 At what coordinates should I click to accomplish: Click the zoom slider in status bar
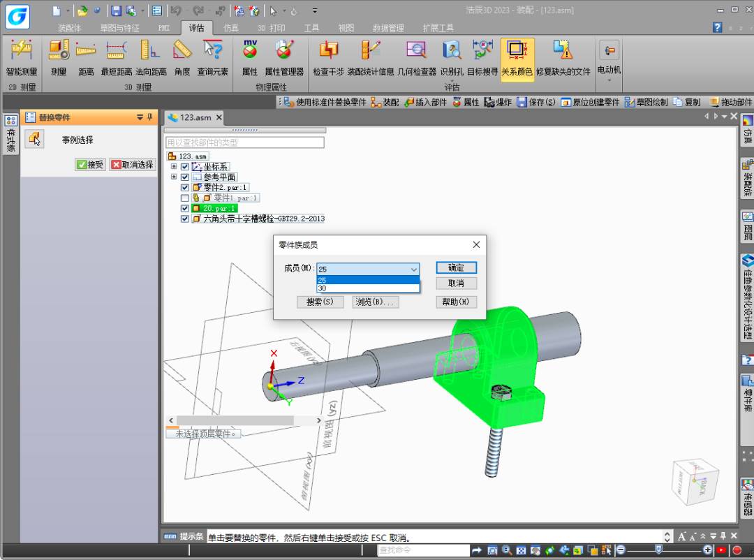[x=658, y=550]
